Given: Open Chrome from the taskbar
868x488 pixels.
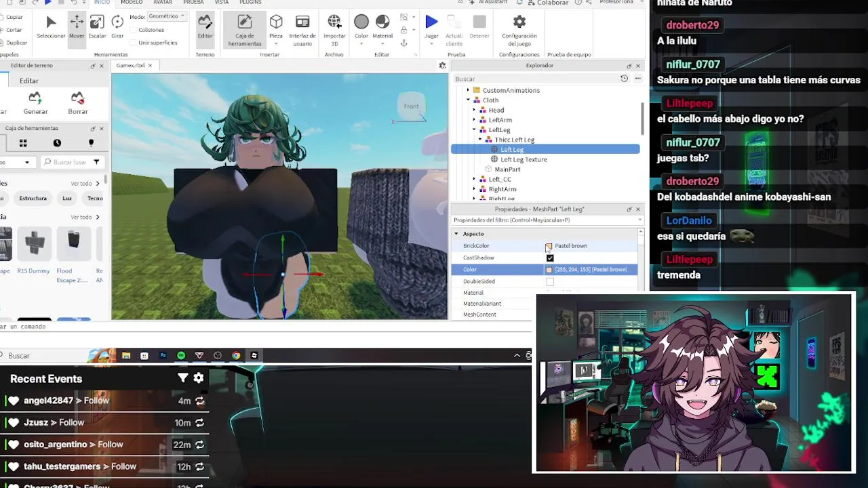Looking at the screenshot, I should tap(236, 355).
